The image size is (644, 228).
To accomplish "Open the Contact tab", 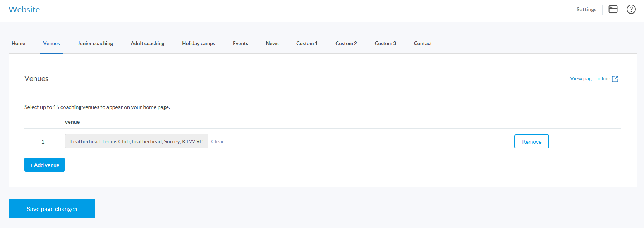I will 422,43.
